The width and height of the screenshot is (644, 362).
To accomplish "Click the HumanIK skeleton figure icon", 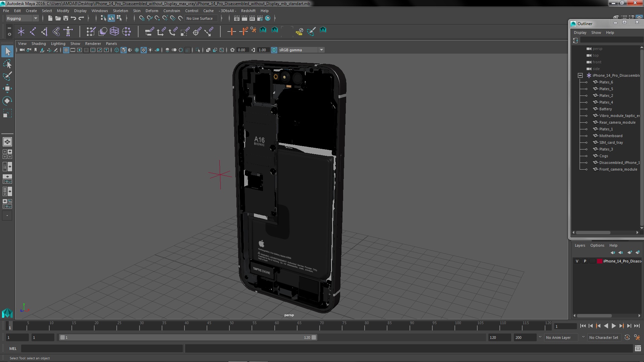I will 68,32.
